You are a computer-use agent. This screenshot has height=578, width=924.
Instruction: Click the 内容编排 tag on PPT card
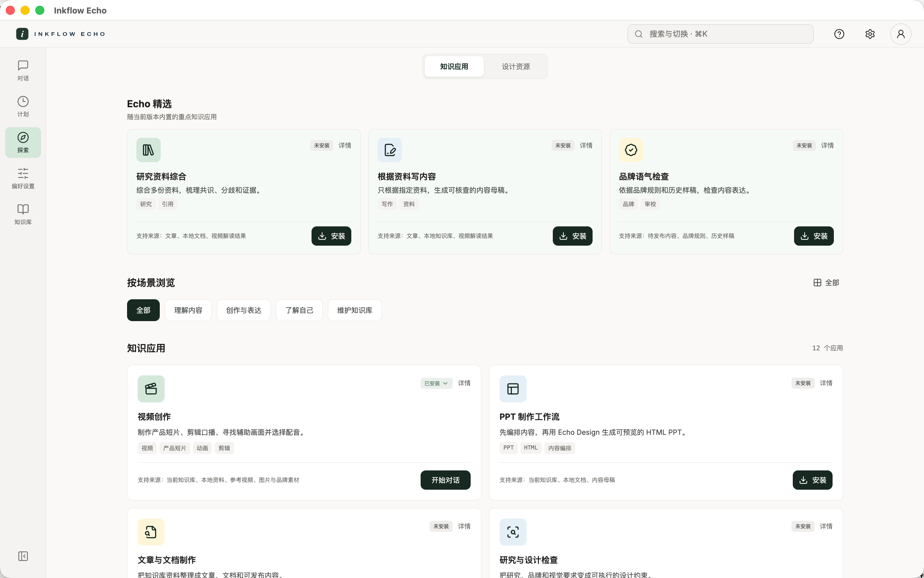(559, 448)
